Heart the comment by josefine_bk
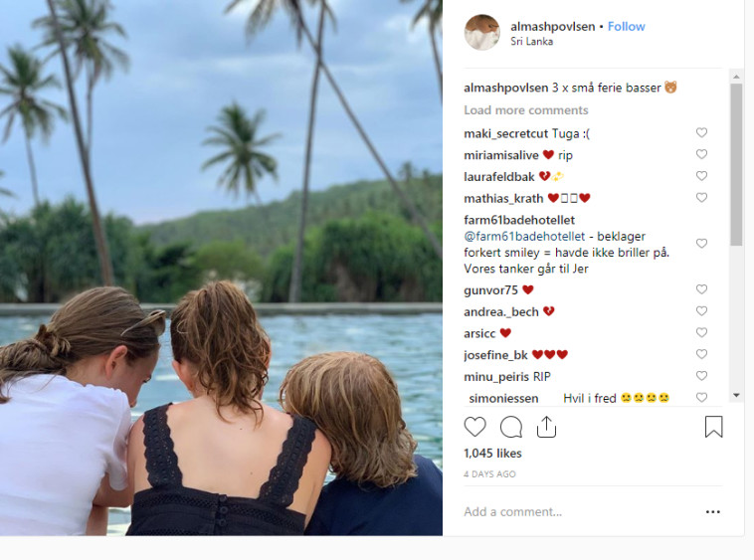 tap(701, 355)
